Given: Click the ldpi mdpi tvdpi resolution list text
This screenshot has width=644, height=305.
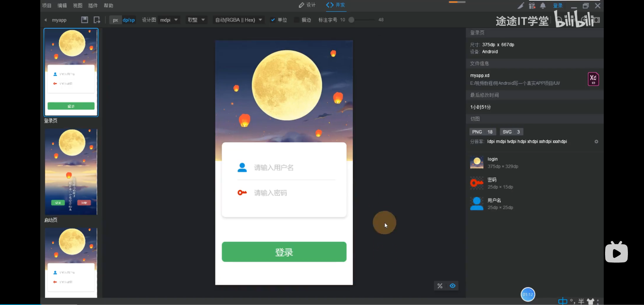Looking at the screenshot, I should (x=527, y=142).
